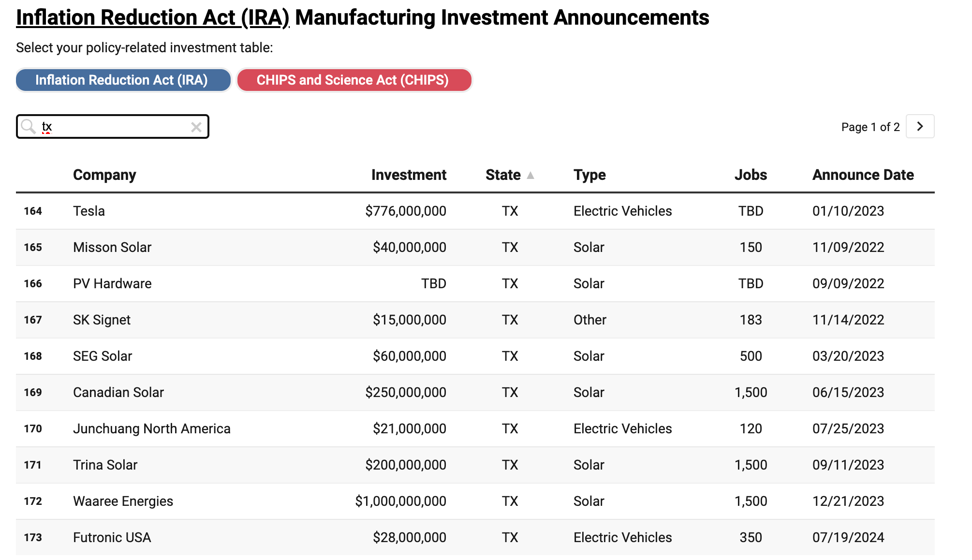
Task: Click the 01/10/2023 announce date
Action: click(848, 211)
